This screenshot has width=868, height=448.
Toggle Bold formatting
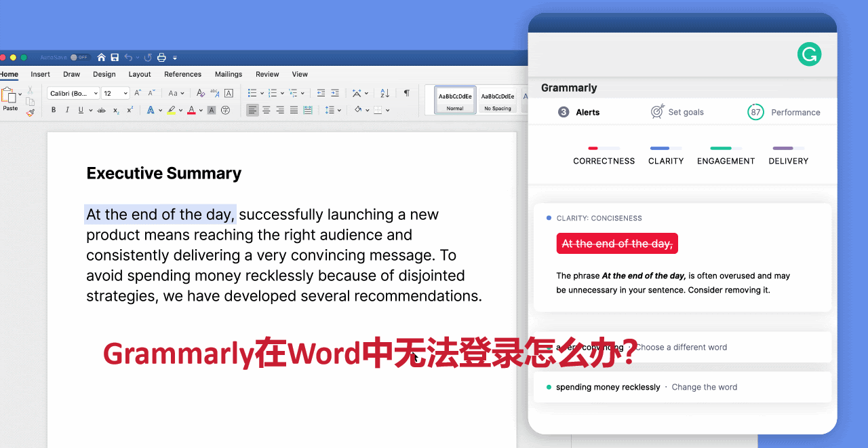click(54, 110)
